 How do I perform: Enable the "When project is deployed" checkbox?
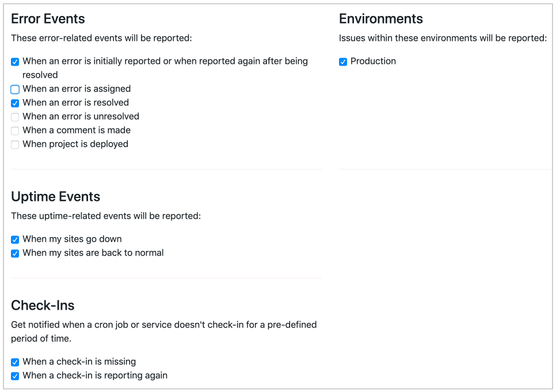click(x=14, y=144)
